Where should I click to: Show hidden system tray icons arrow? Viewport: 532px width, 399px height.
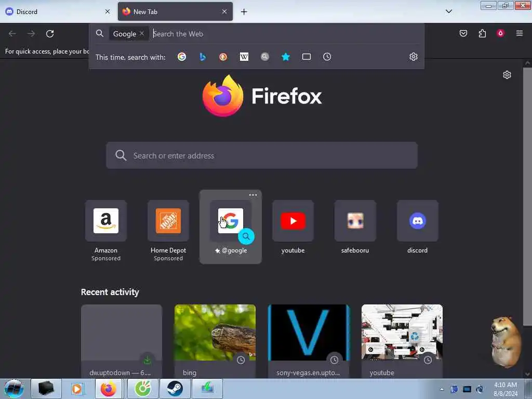tap(442, 389)
